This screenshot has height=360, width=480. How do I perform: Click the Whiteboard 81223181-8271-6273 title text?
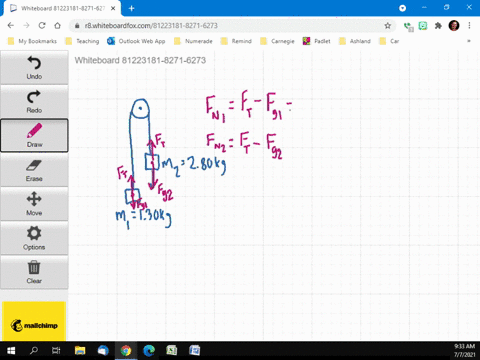140,60
